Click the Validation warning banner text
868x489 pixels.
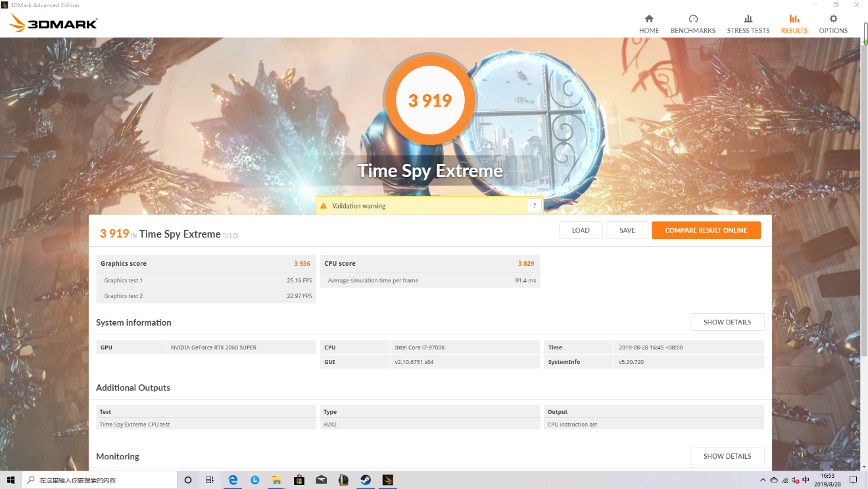[x=359, y=206]
